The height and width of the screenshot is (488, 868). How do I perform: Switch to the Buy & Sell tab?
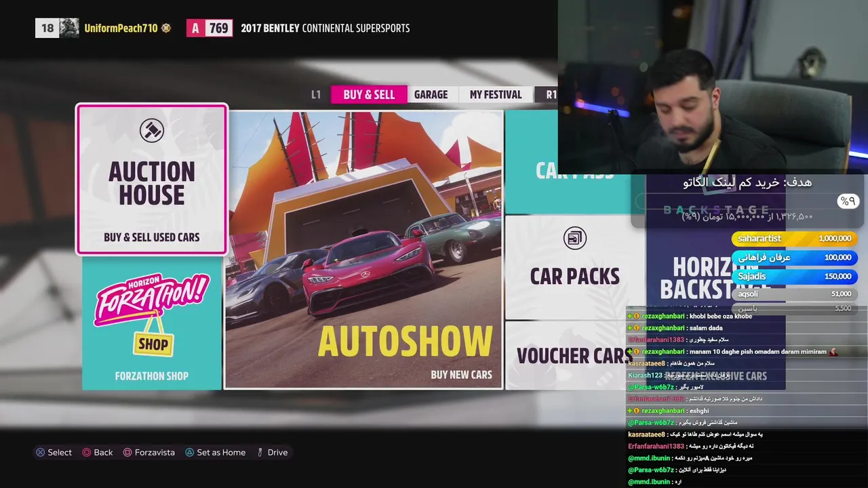[x=369, y=95]
